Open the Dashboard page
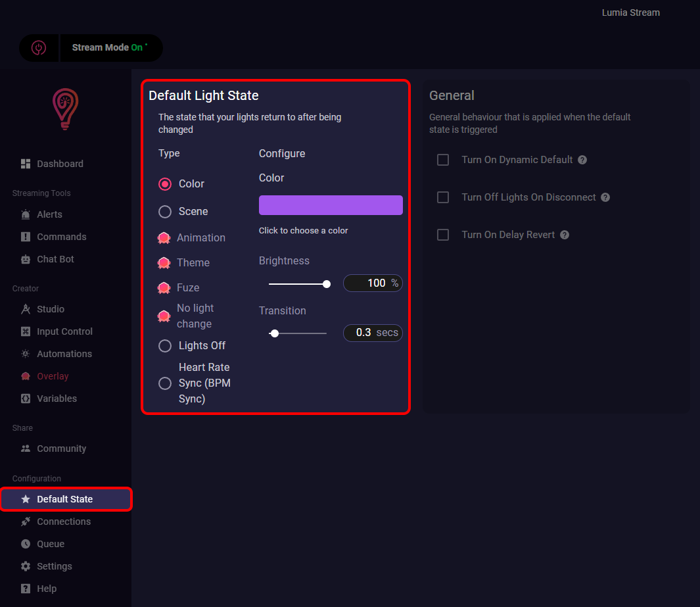 [x=60, y=164]
